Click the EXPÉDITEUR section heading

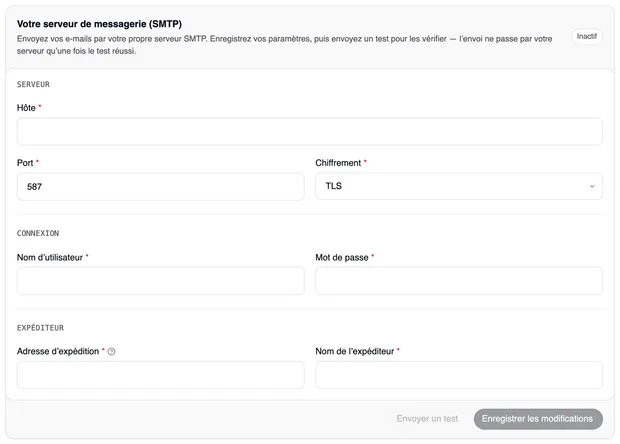(40, 327)
